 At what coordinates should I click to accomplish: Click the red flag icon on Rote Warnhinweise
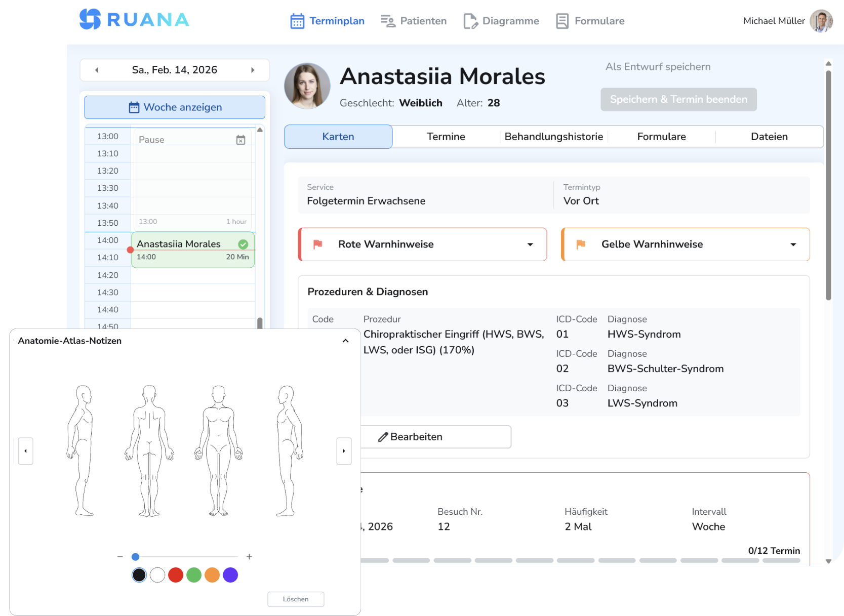[x=318, y=244]
